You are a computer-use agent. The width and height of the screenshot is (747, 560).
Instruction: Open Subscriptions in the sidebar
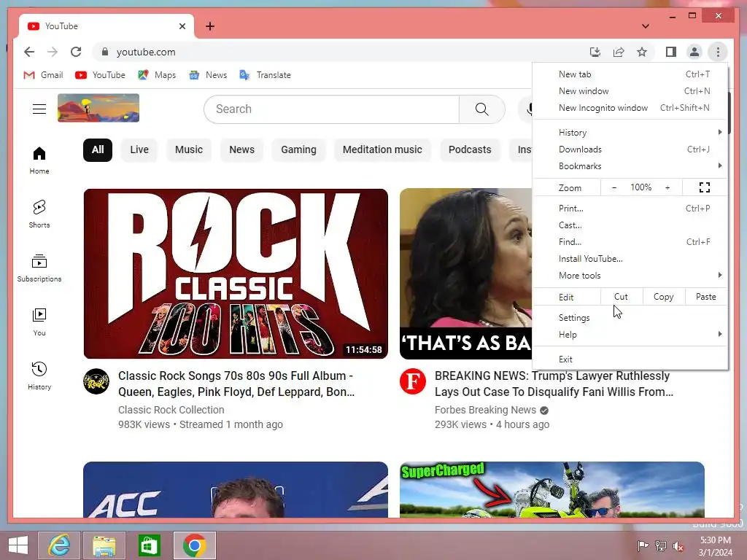[39, 268]
